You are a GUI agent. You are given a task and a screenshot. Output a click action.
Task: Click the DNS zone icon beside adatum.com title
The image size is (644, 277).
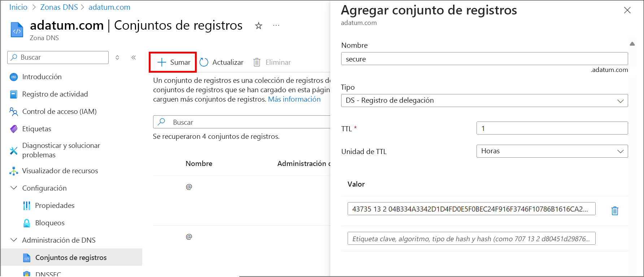[x=17, y=30]
